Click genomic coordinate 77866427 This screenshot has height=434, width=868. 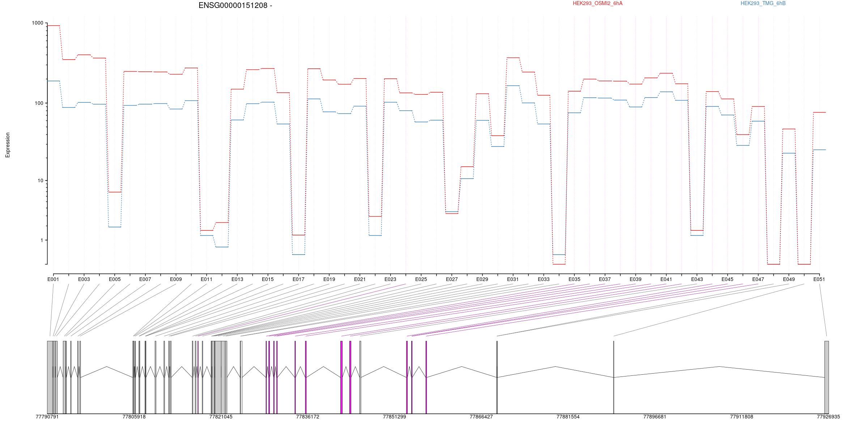(481, 417)
